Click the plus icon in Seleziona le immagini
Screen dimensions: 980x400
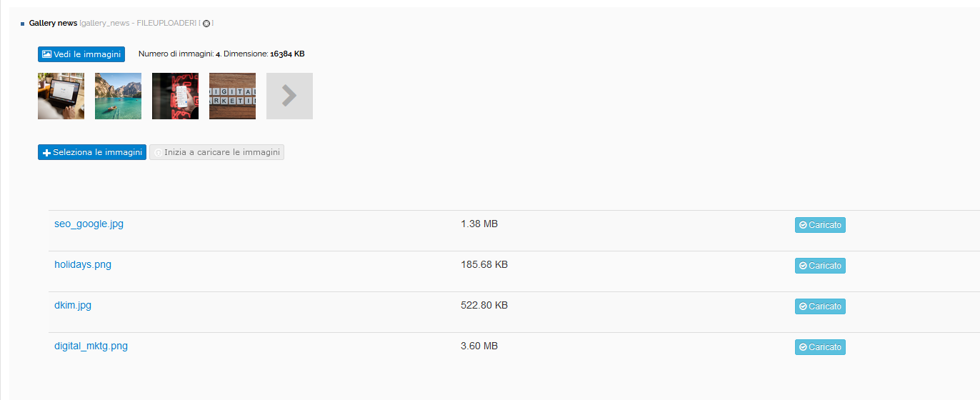click(46, 153)
